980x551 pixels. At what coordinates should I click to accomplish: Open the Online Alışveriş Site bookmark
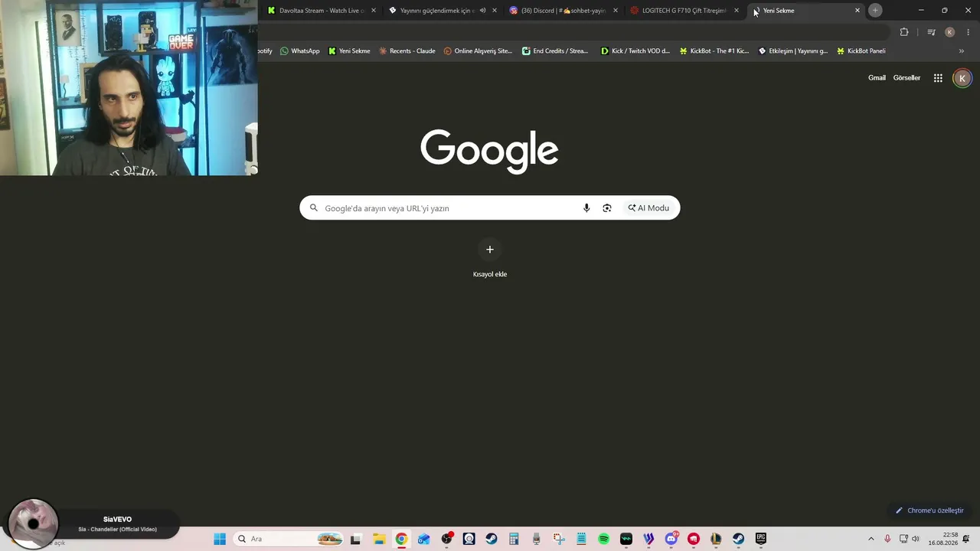point(478,51)
